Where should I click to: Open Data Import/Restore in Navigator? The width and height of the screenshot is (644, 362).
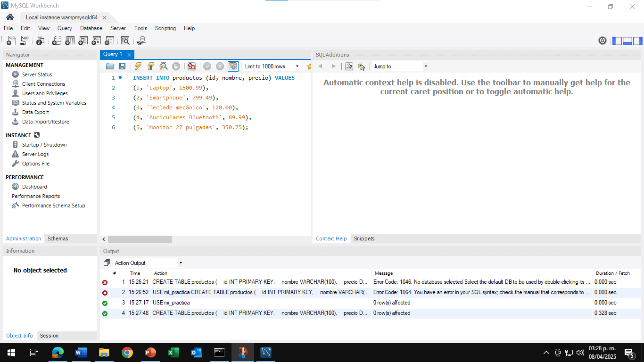click(45, 122)
